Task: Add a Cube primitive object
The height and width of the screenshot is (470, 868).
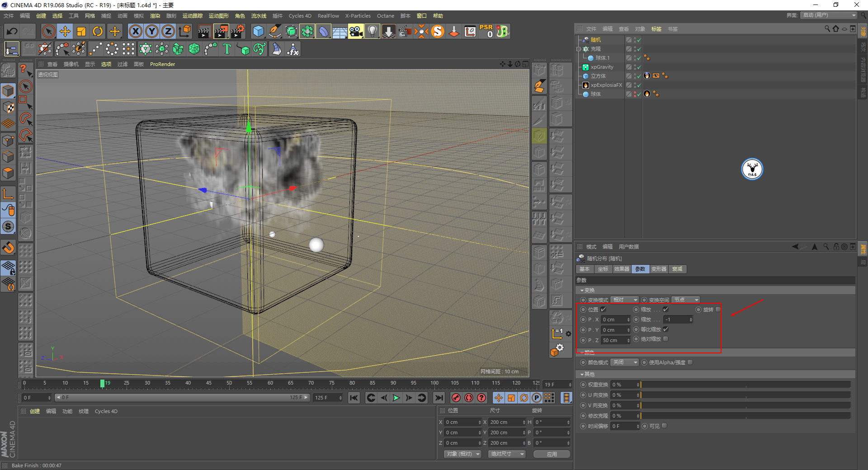Action: click(258, 31)
